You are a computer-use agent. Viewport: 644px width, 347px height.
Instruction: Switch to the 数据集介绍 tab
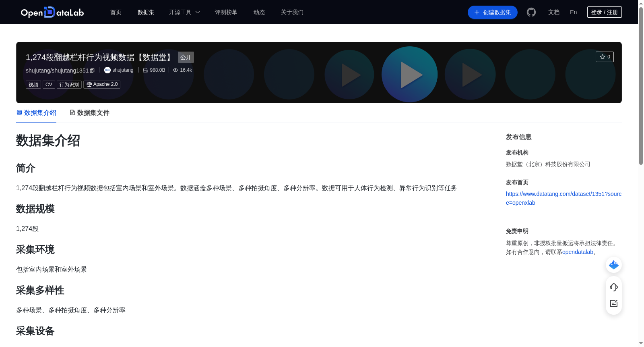tap(36, 113)
